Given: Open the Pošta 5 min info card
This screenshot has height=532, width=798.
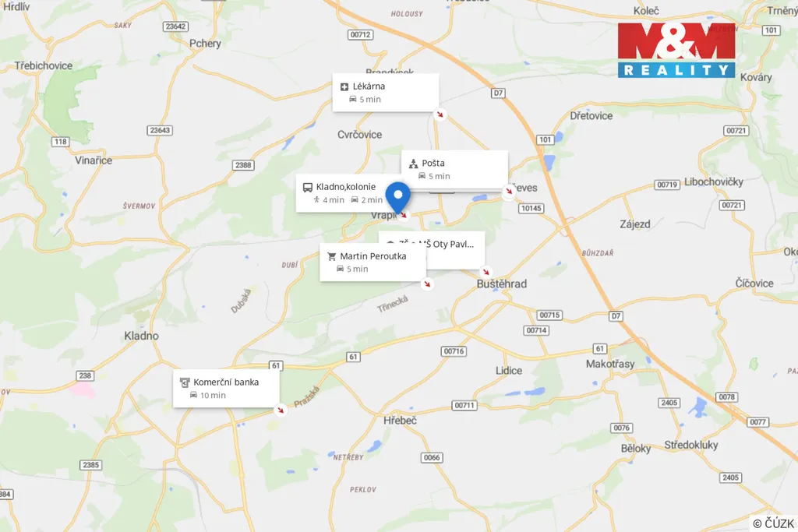Looking at the screenshot, I should coord(454,169).
